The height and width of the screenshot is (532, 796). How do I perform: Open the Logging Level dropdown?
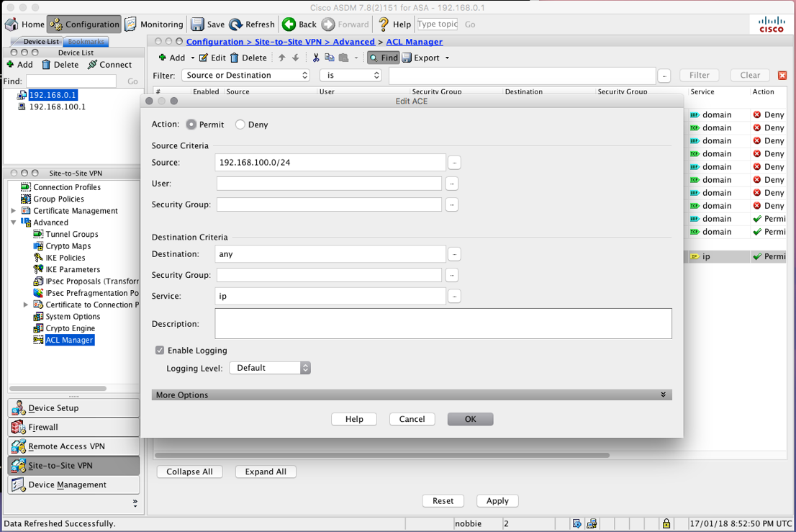tap(270, 368)
